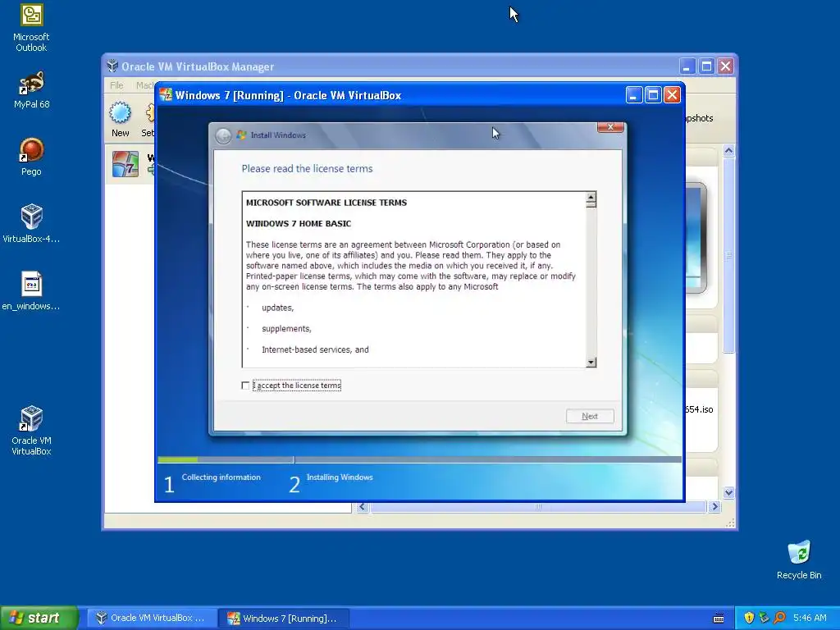Click Manager vertical scrollbar down arrow
Screen dimensions: 840x630
(x=728, y=492)
